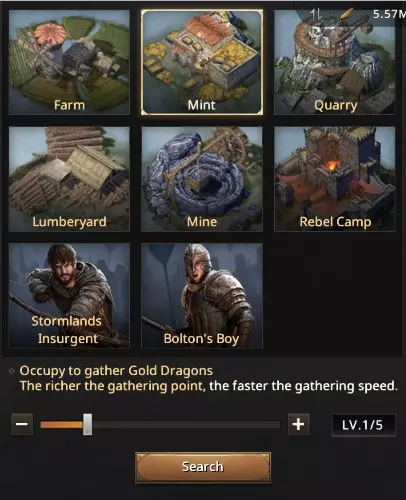Image resolution: width=406 pixels, height=500 pixels.
Task: Select the Rebel Camp target
Action: (334, 179)
